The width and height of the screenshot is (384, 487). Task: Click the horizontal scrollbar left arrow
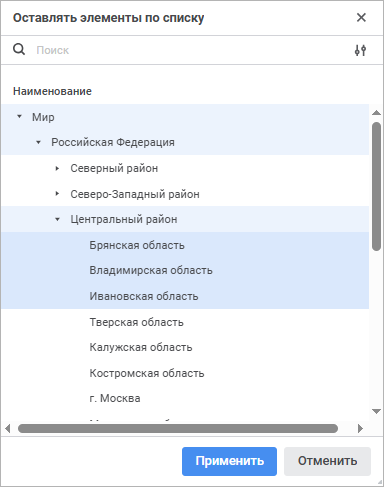pos(8,428)
